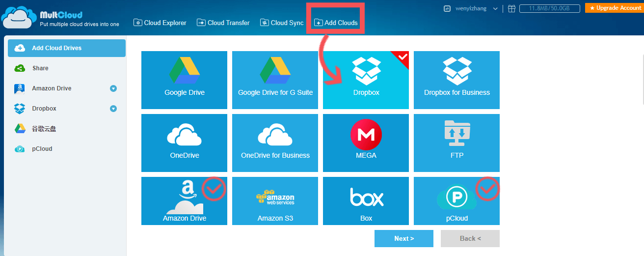The height and width of the screenshot is (256, 644).
Task: Select the Google Drive tile
Action: (184, 80)
